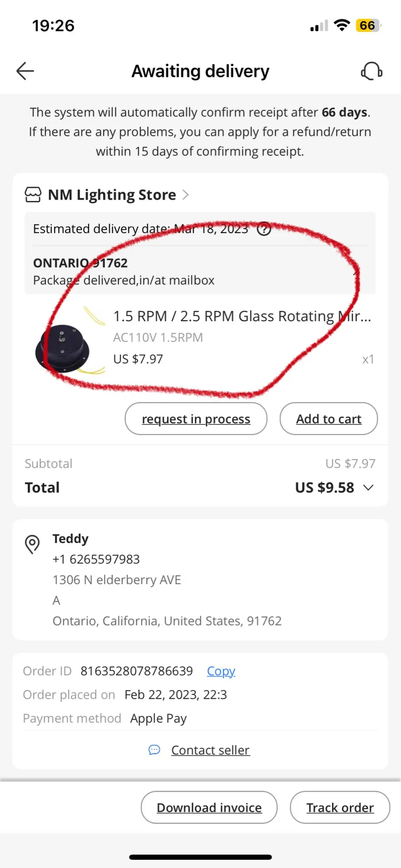The image size is (401, 868).
Task: View Package delivered tracking status row
Action: 199,272
